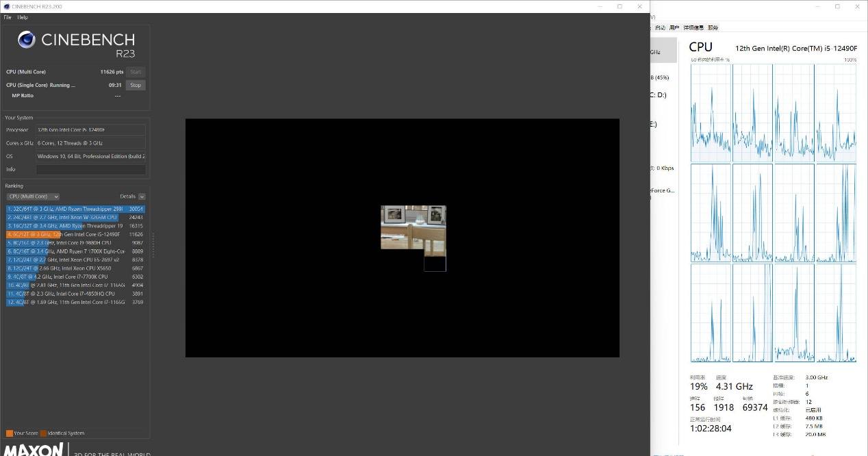
Task: Click the 12th Gen Intel Core i5-12490F heading
Action: pyautogui.click(x=795, y=48)
